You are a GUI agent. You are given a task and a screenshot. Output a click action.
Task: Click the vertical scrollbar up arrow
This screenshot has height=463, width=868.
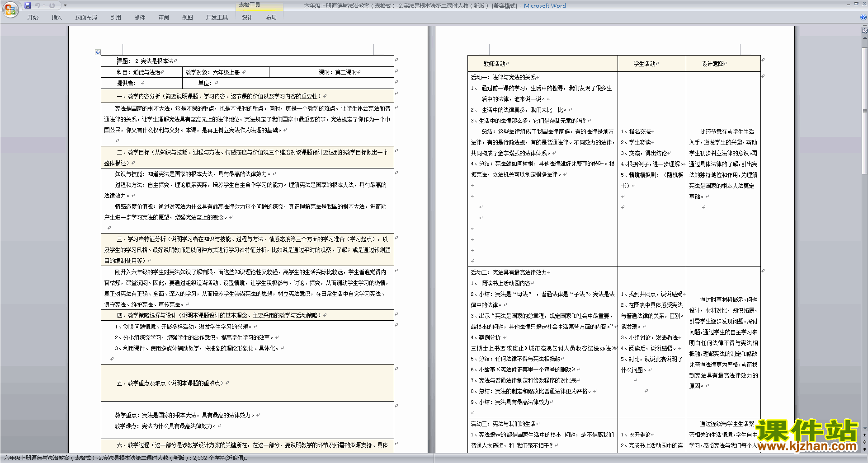point(865,37)
